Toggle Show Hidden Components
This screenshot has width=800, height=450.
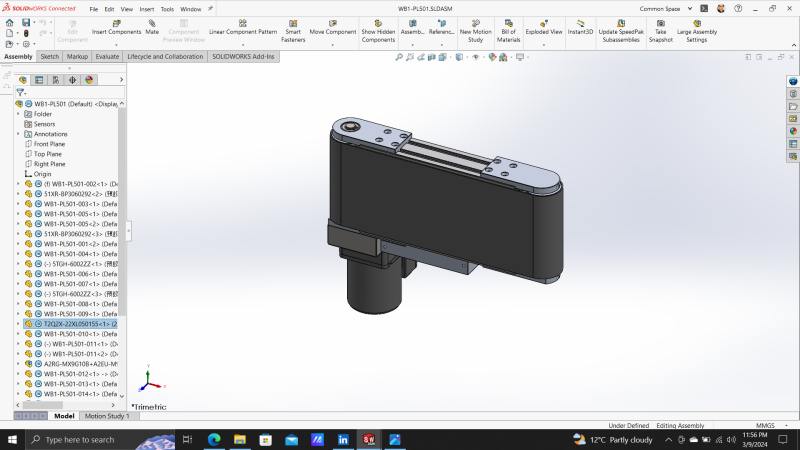(x=378, y=23)
